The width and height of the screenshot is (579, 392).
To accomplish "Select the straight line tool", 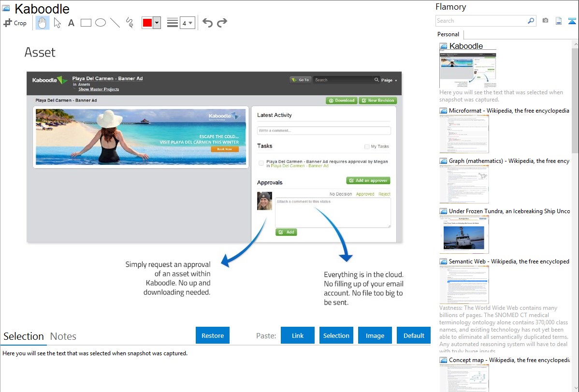I will (115, 23).
